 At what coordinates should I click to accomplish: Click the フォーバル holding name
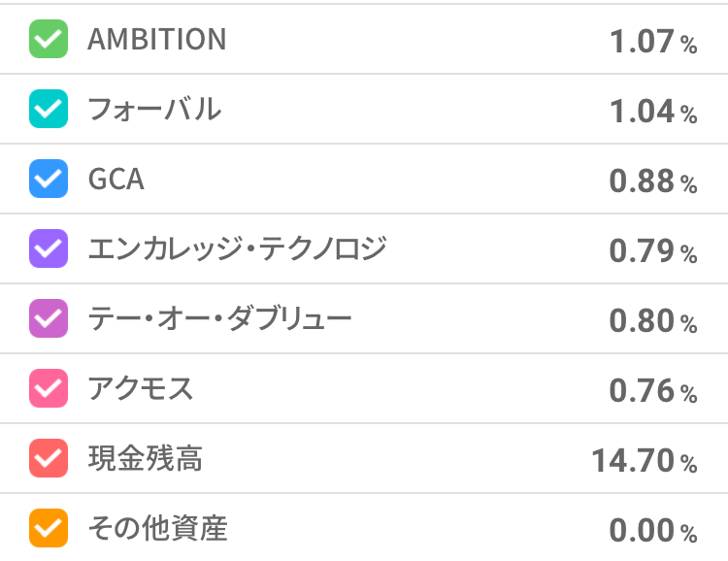coord(154,109)
